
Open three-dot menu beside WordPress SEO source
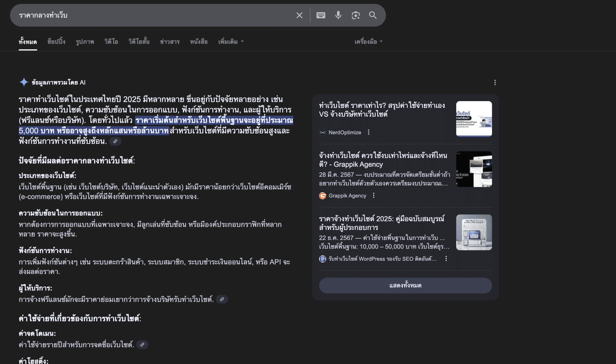(x=446, y=259)
